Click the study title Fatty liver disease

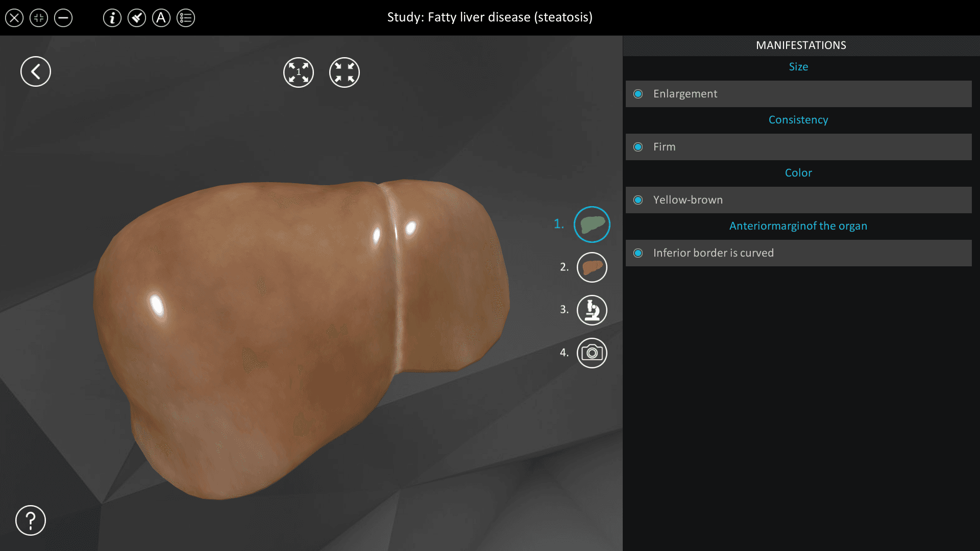[490, 17]
